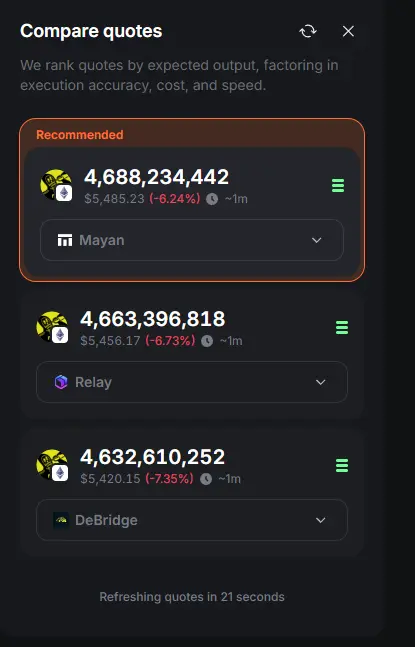Click the clock icon on the DeBridge quote
Screen dimensions: 415x647
tap(206, 479)
